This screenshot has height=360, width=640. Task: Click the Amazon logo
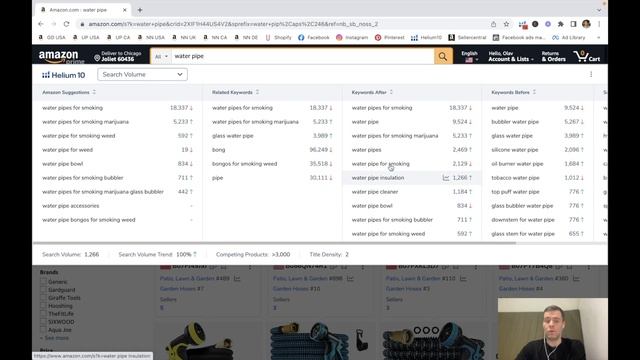[60, 56]
